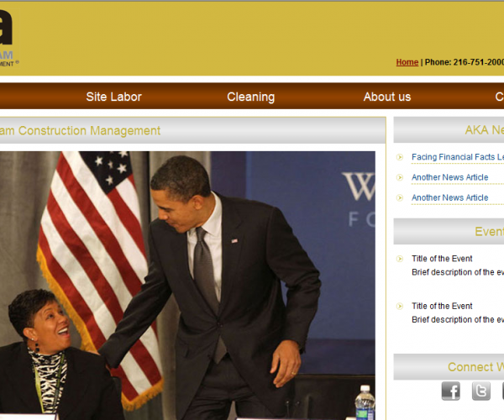Open the first Another News Article link
This screenshot has width=504, height=420.
(x=449, y=177)
